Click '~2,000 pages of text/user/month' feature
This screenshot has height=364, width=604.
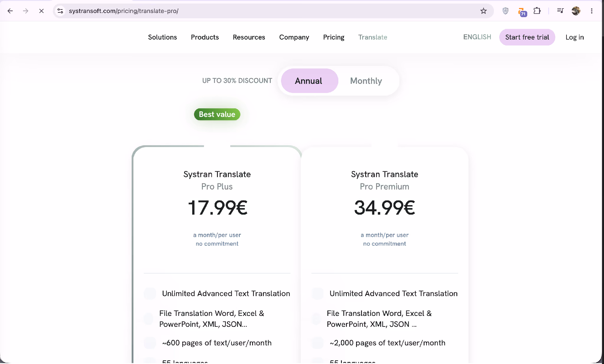pyautogui.click(x=387, y=343)
